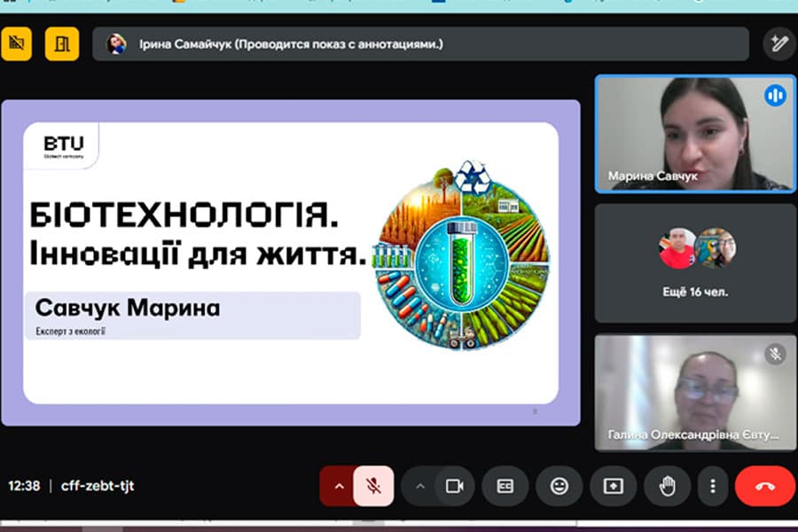798x532 pixels.
Task: Select Марина Савчук's video thumbnail
Action: [695, 133]
